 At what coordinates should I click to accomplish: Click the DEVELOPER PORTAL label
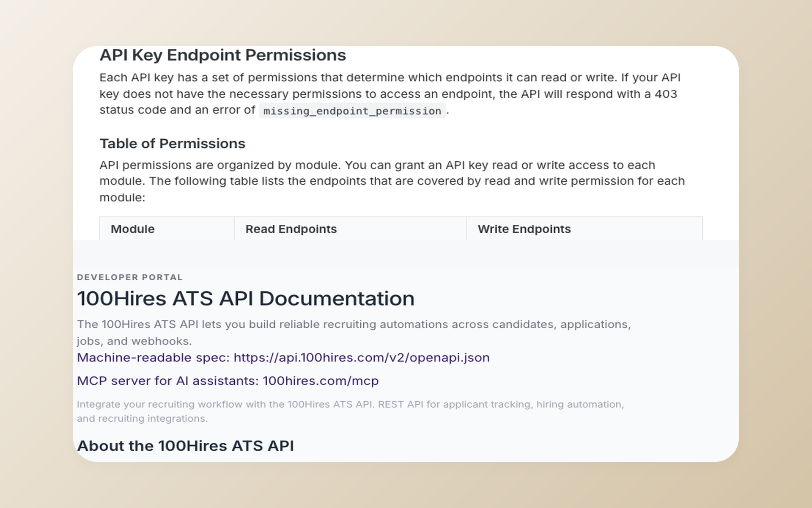(130, 277)
